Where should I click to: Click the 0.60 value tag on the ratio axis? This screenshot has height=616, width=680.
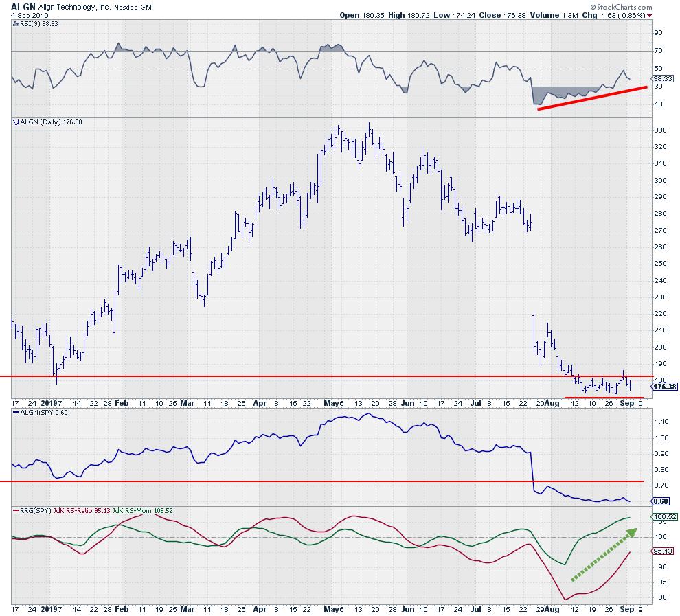(661, 501)
